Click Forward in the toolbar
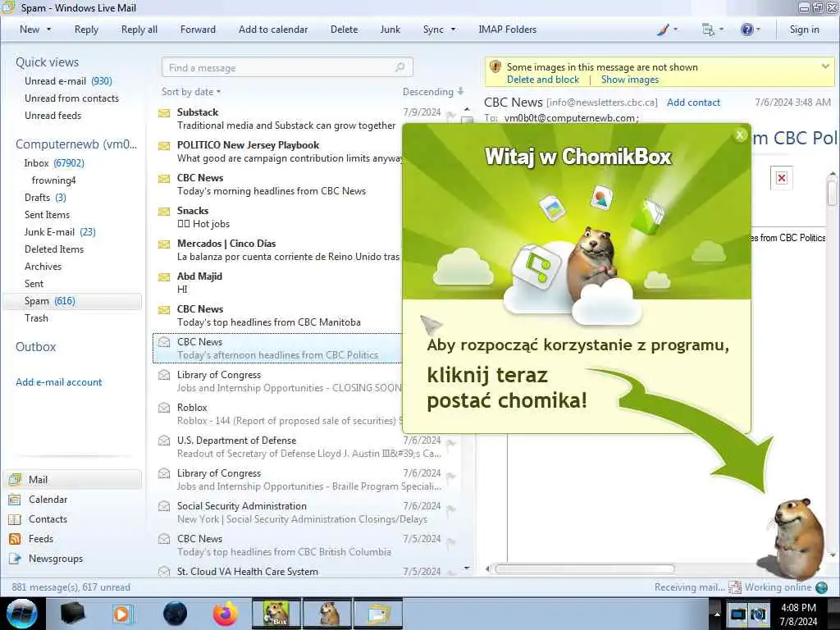This screenshot has width=840, height=630. pos(198,30)
